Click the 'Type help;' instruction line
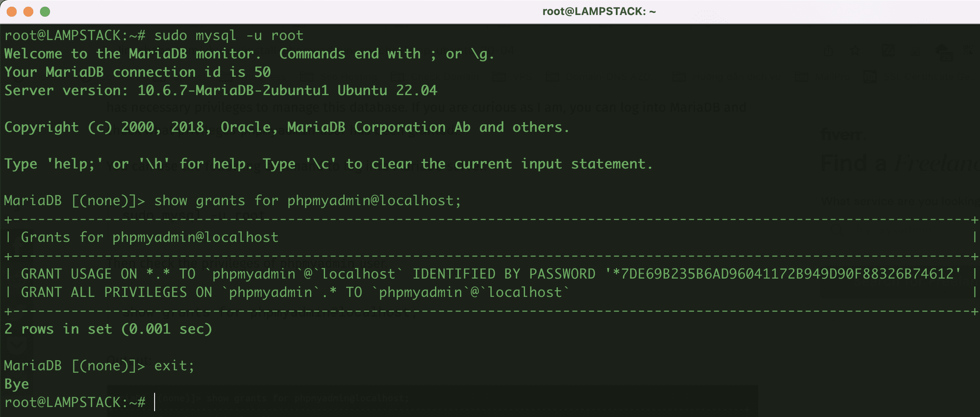 point(328,164)
